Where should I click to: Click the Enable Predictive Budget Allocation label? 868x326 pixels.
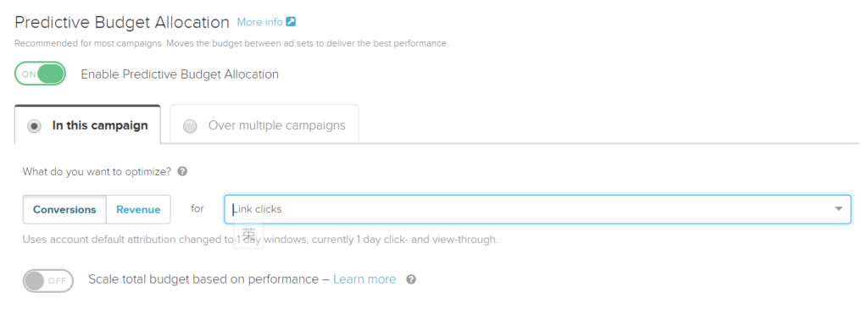pyautogui.click(x=180, y=74)
